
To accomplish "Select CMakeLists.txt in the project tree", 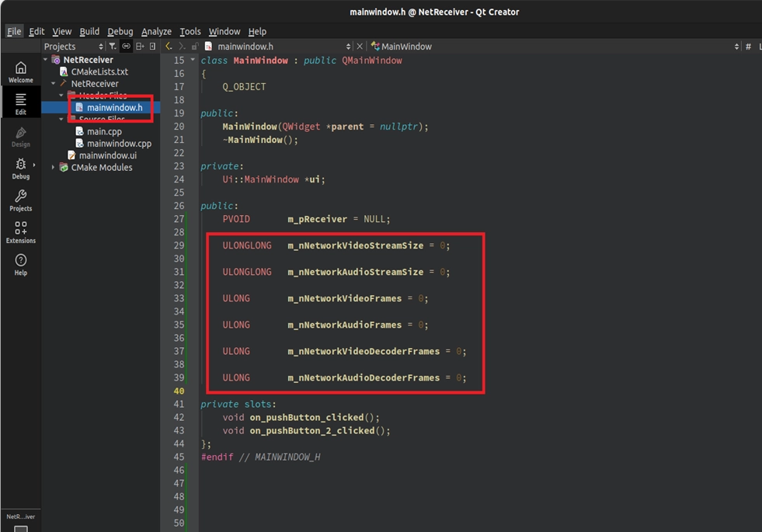I will tap(99, 71).
